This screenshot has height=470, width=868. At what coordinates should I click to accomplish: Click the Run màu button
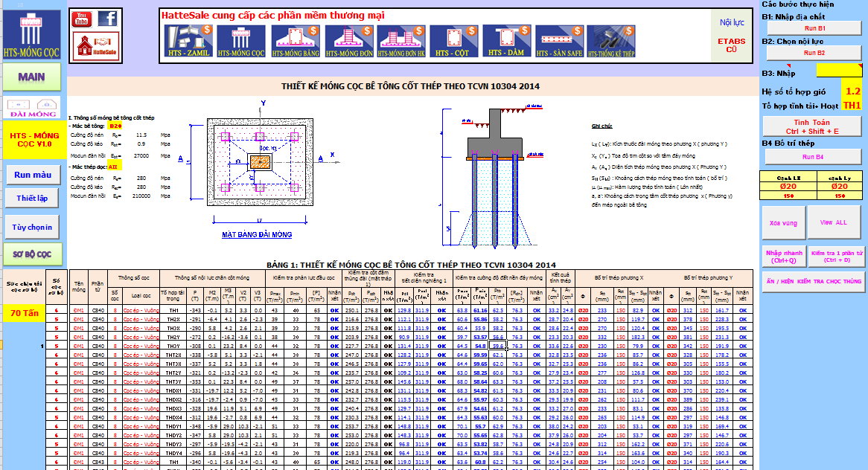pyautogui.click(x=33, y=175)
